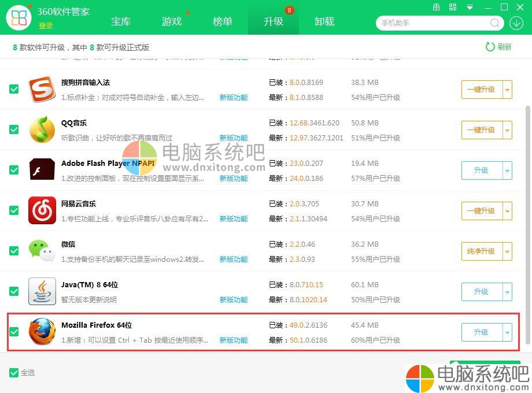Click 一键升级 for Sogou Pinyin
This screenshot has width=532, height=393.
tap(482, 90)
